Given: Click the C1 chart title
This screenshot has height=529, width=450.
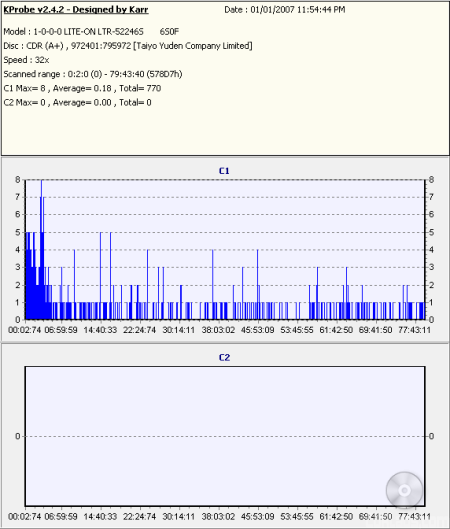Looking at the screenshot, I should (x=224, y=171).
